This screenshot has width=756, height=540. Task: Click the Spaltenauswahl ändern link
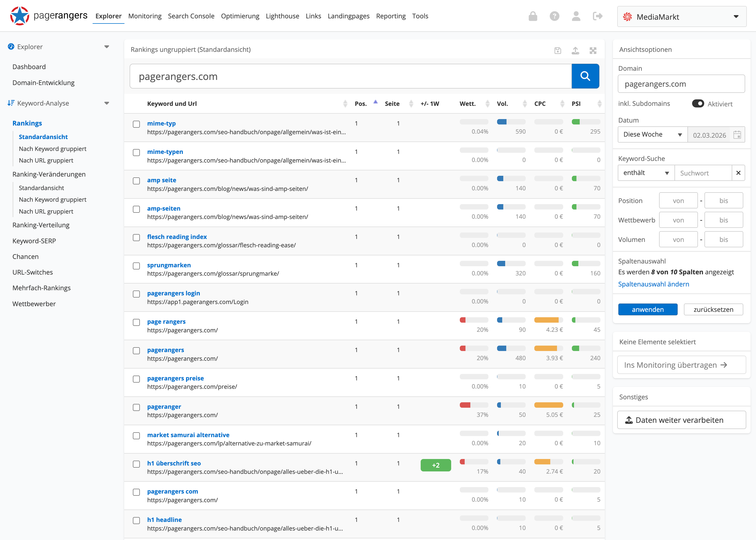click(653, 284)
